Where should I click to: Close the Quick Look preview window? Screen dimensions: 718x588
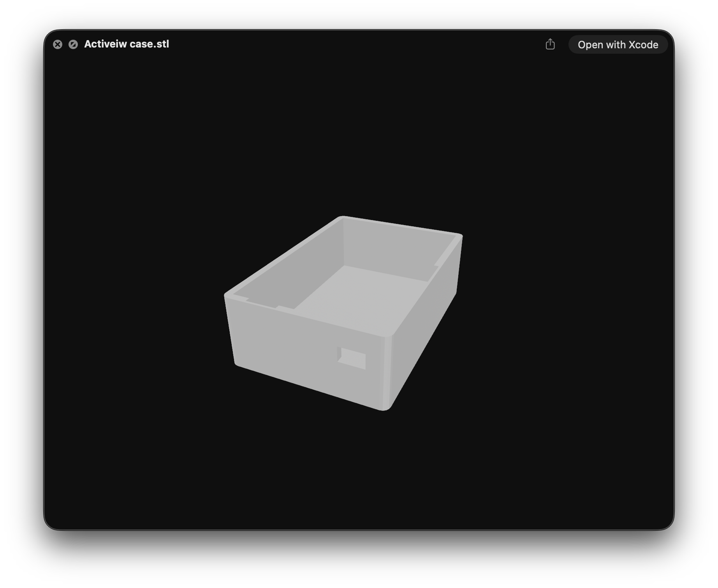[x=58, y=44]
